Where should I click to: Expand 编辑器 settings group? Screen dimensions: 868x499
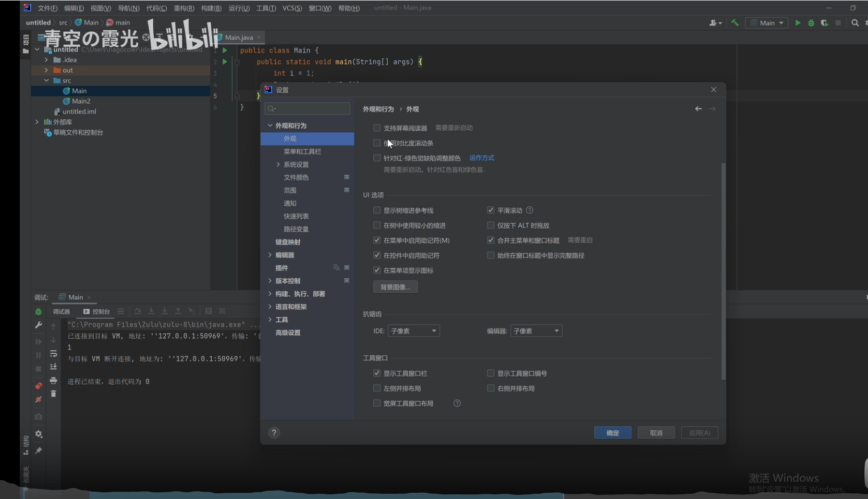click(x=270, y=255)
